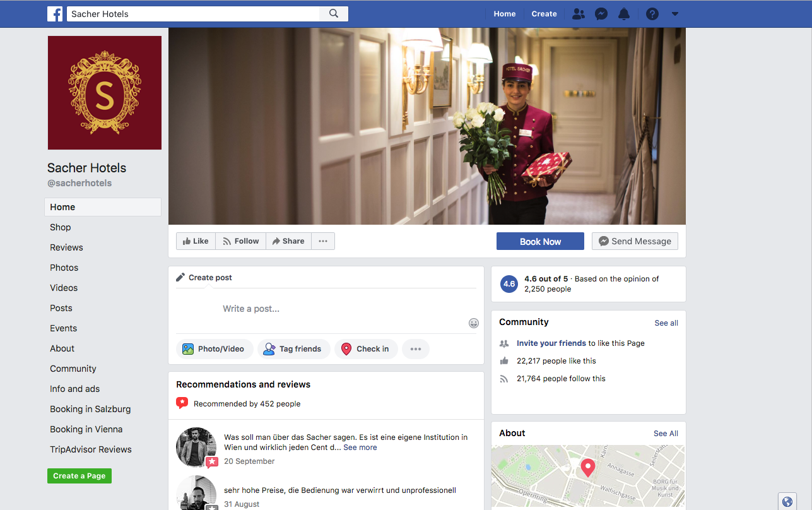Open About in the page sidebar

(62, 348)
